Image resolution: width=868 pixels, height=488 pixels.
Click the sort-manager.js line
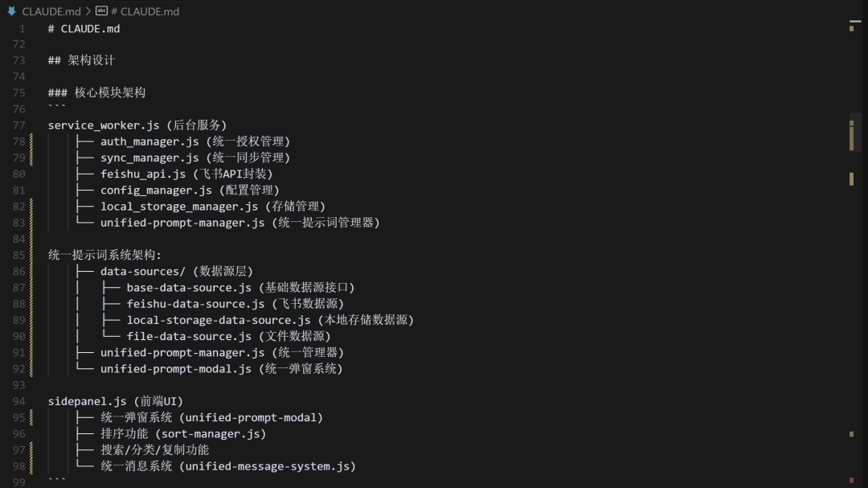point(183,433)
